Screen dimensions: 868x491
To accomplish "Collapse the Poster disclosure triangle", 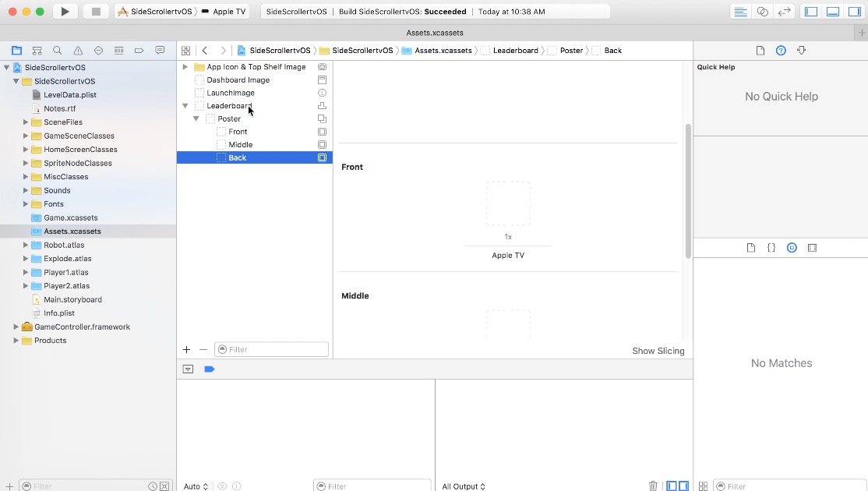I will [x=196, y=118].
